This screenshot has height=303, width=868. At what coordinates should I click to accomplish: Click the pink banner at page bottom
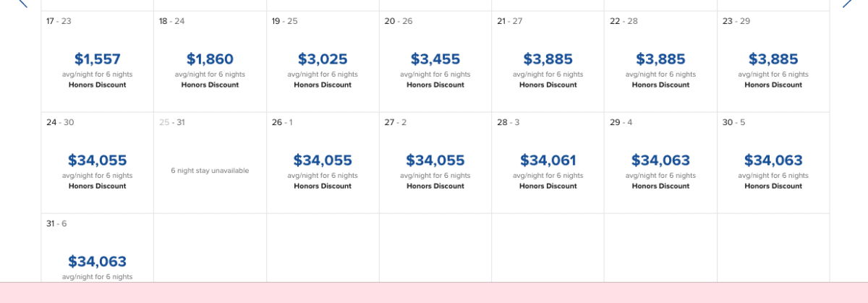[434, 293]
